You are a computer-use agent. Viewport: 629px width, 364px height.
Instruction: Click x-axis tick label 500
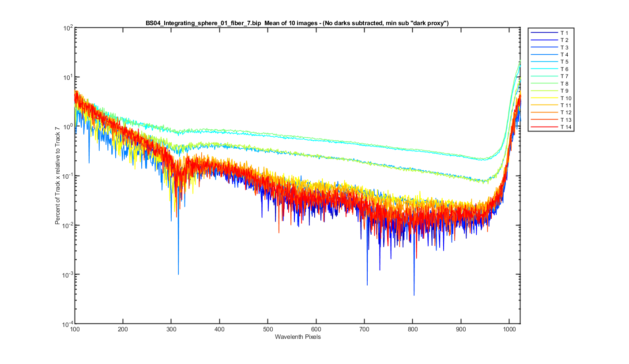(x=268, y=329)
